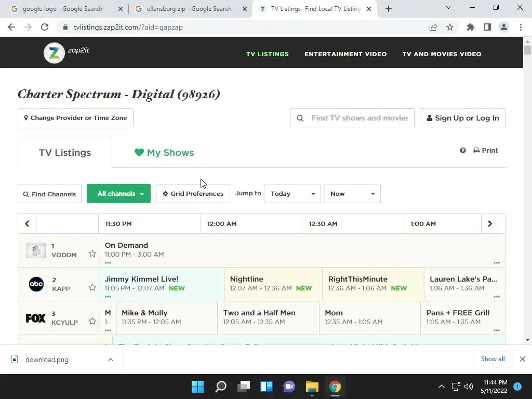The height and width of the screenshot is (399, 532).
Task: Click the FOX channel logo
Action: point(36,318)
